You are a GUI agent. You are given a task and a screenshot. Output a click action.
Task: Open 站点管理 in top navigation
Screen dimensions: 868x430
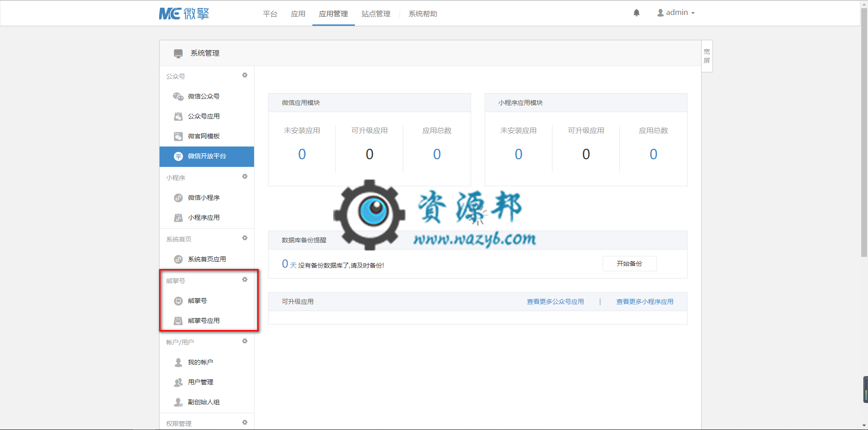pyautogui.click(x=376, y=14)
